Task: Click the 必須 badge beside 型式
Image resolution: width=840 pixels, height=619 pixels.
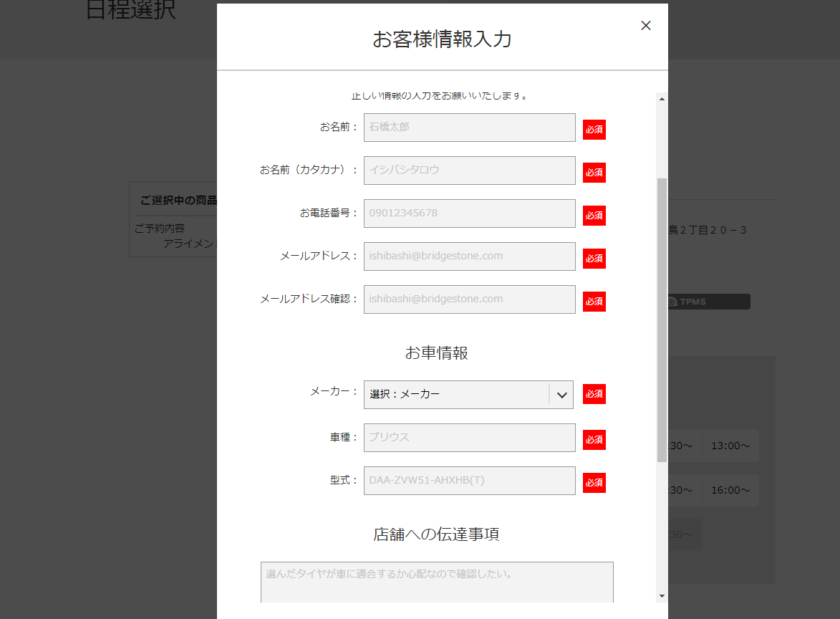Action: point(594,483)
